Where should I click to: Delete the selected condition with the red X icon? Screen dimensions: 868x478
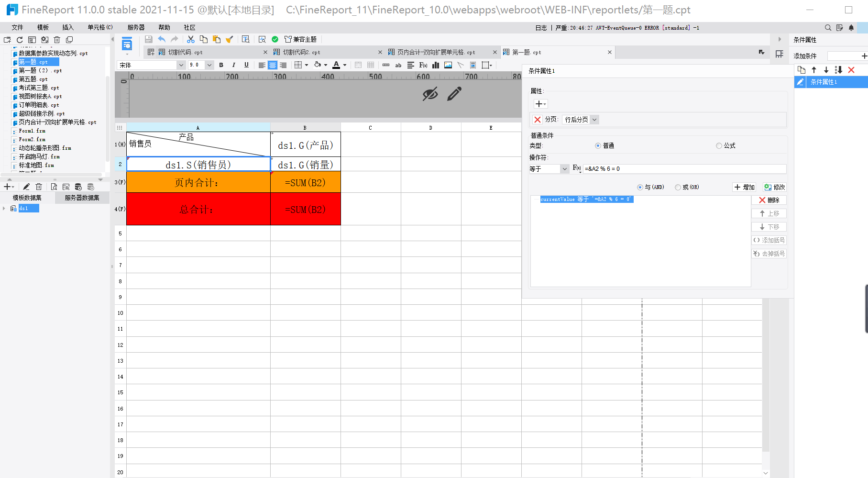851,70
